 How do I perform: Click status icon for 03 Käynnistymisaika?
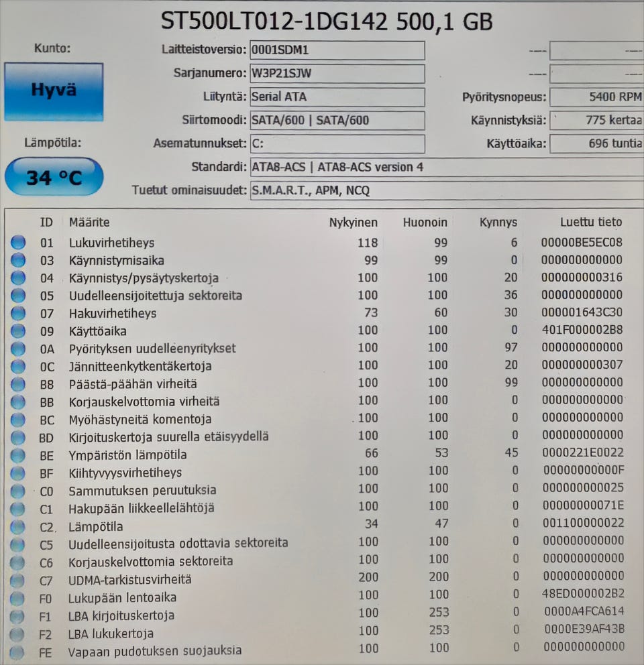coord(18,259)
